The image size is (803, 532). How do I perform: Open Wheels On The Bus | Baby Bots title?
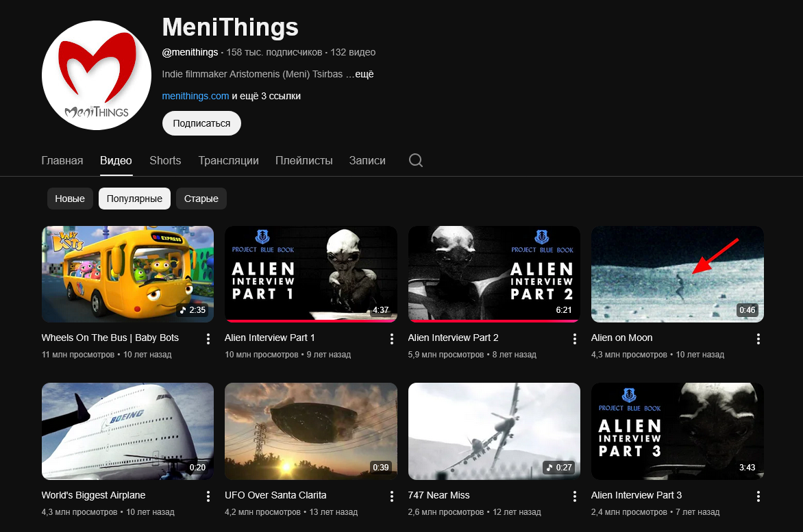pos(110,338)
